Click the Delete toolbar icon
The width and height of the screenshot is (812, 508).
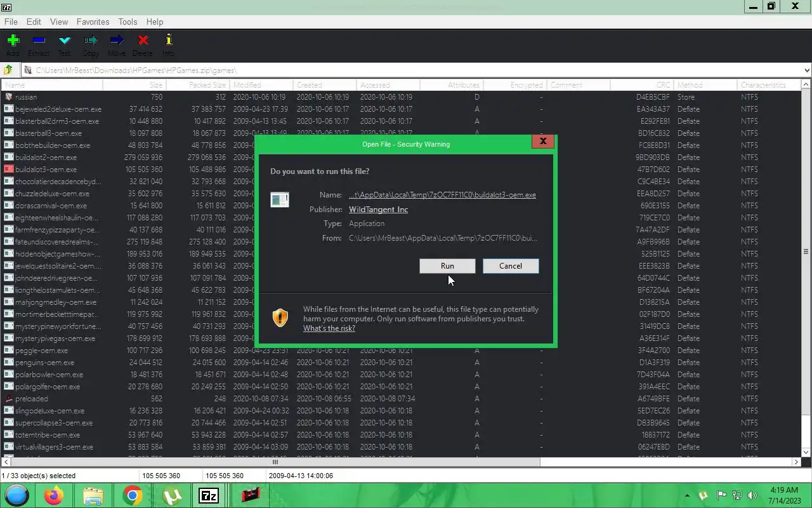click(x=143, y=44)
